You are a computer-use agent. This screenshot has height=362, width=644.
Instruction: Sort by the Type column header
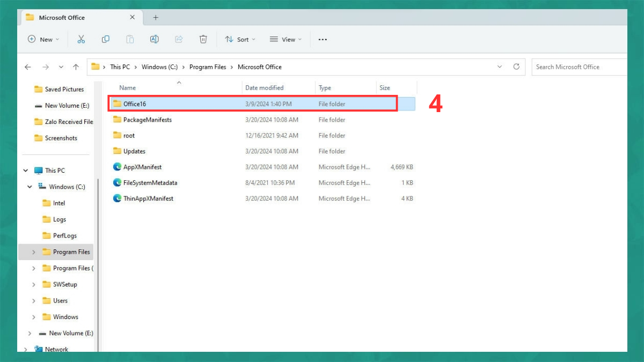(x=325, y=87)
